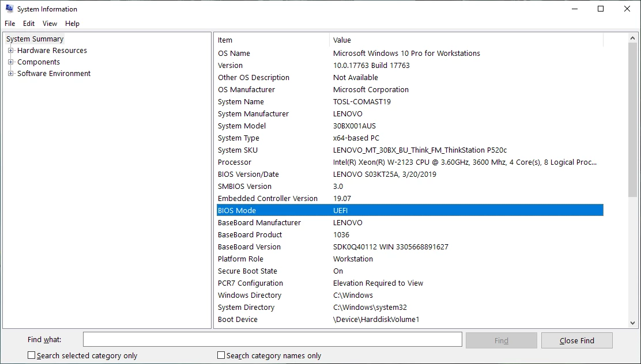
Task: Select the BIOS Version/Date row
Action: point(409,175)
